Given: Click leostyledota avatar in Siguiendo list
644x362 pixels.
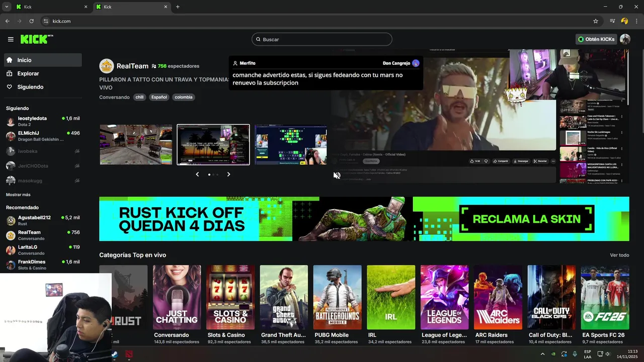Looking at the screenshot, I should (11, 121).
